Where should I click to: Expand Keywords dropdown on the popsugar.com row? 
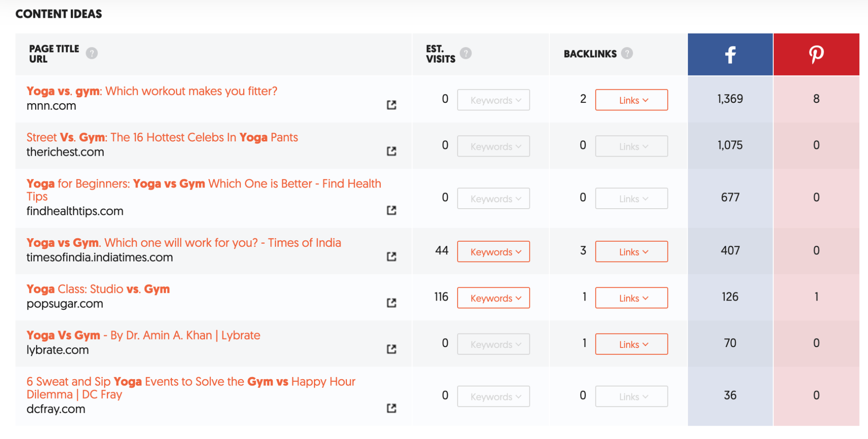(x=493, y=298)
